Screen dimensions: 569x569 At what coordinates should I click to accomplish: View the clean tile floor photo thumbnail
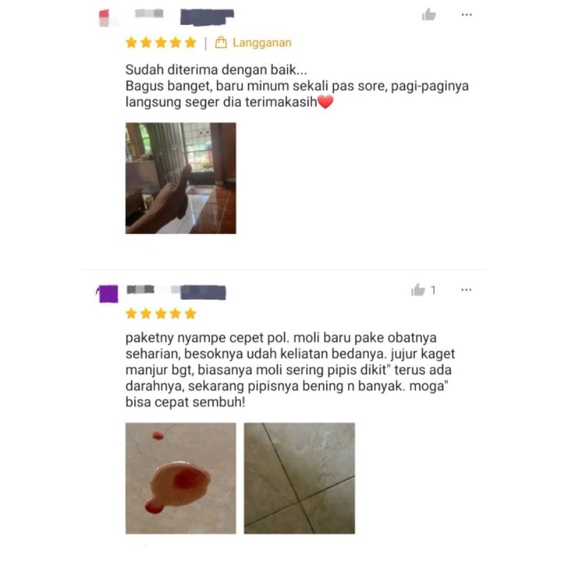tap(299, 478)
